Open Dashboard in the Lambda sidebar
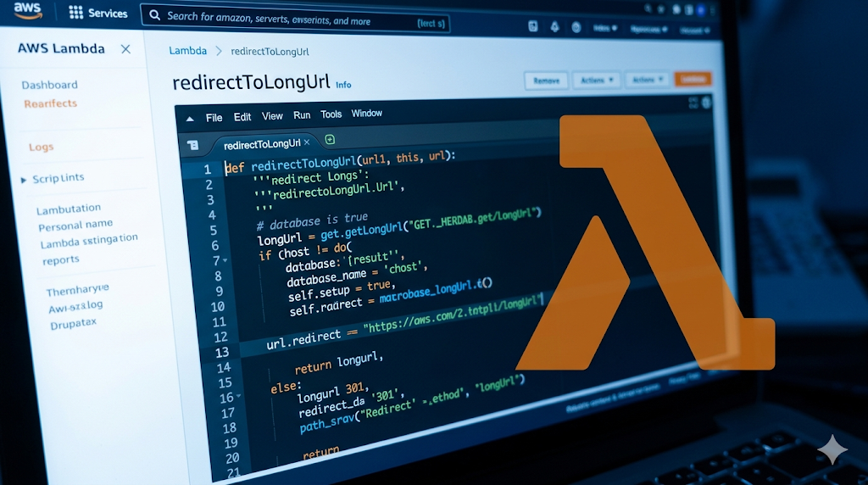Image resolution: width=868 pixels, height=485 pixels. click(50, 85)
